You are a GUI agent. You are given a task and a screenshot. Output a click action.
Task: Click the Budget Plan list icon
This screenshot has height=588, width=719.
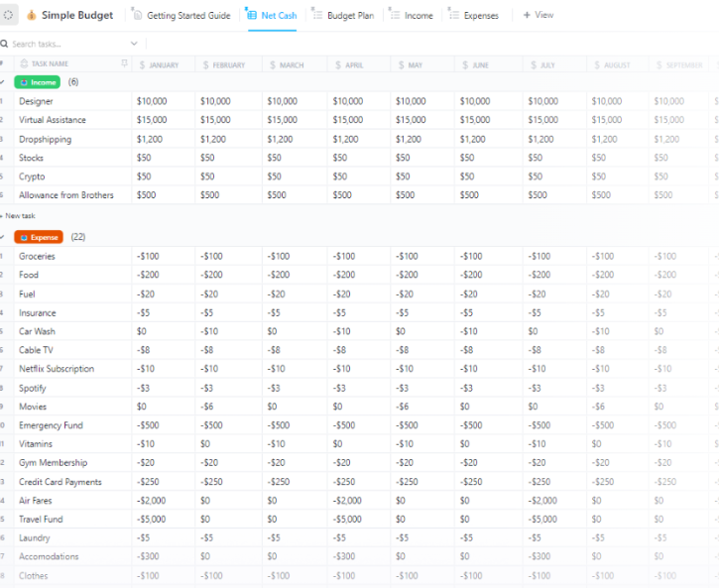(316, 16)
